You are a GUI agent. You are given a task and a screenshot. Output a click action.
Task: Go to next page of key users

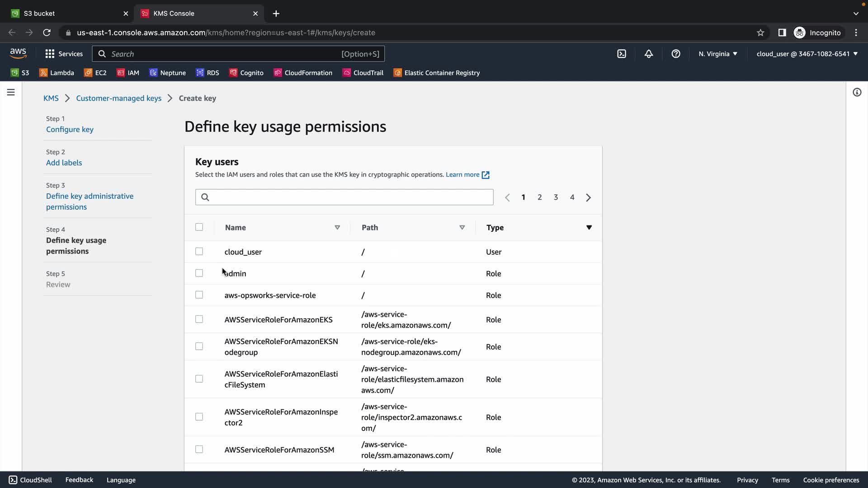pyautogui.click(x=588, y=197)
